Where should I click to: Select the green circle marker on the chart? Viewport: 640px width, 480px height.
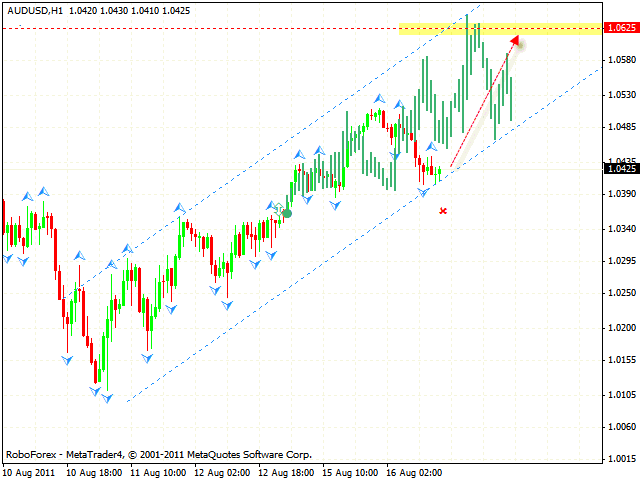coord(288,213)
